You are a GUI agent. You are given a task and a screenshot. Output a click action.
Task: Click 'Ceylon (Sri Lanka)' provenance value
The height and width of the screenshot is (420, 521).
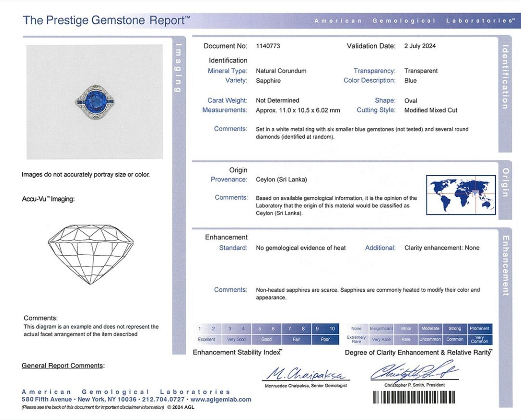click(281, 180)
